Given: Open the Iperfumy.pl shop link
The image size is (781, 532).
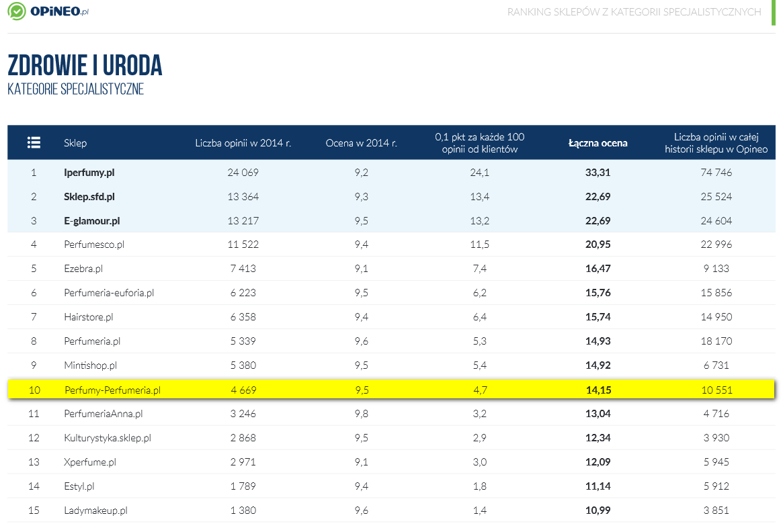Looking at the screenshot, I should (x=89, y=173).
